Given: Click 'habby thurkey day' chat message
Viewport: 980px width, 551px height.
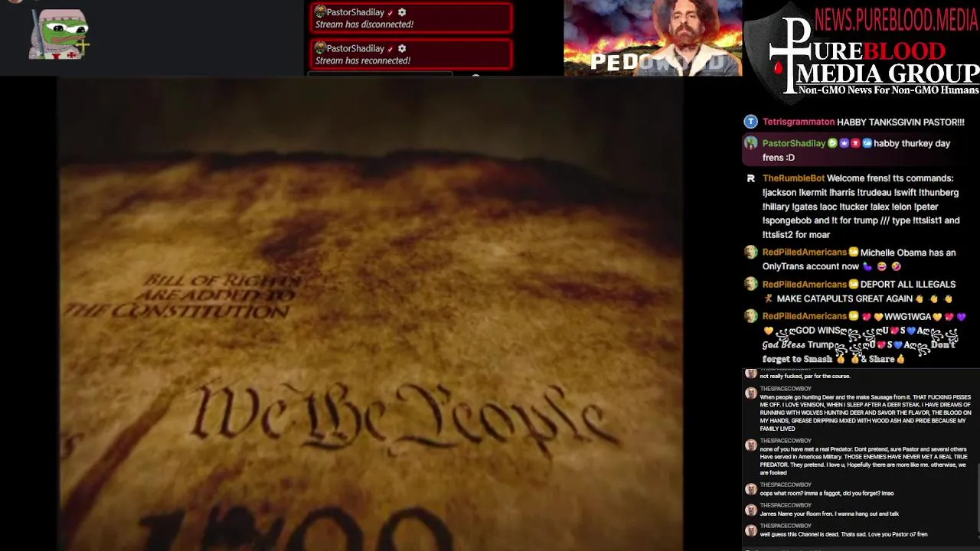Looking at the screenshot, I should coord(856,150).
